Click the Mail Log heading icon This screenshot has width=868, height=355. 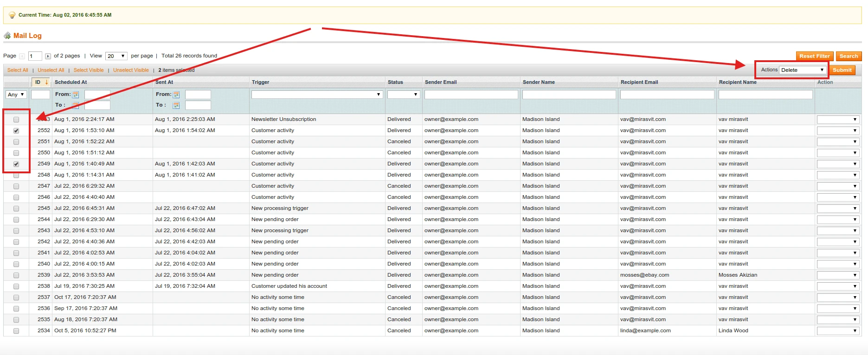pyautogui.click(x=7, y=36)
